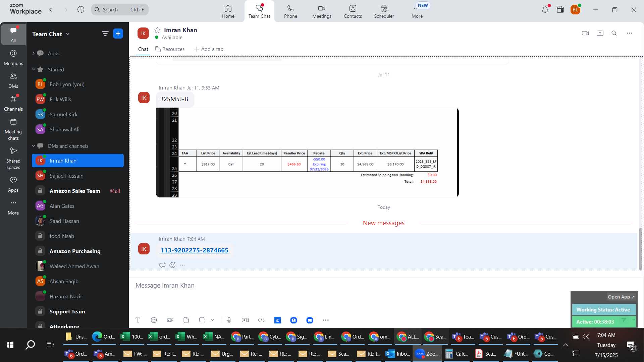Open the Scheduler tab
Viewport: 644px width, 362px height.
(384, 11)
